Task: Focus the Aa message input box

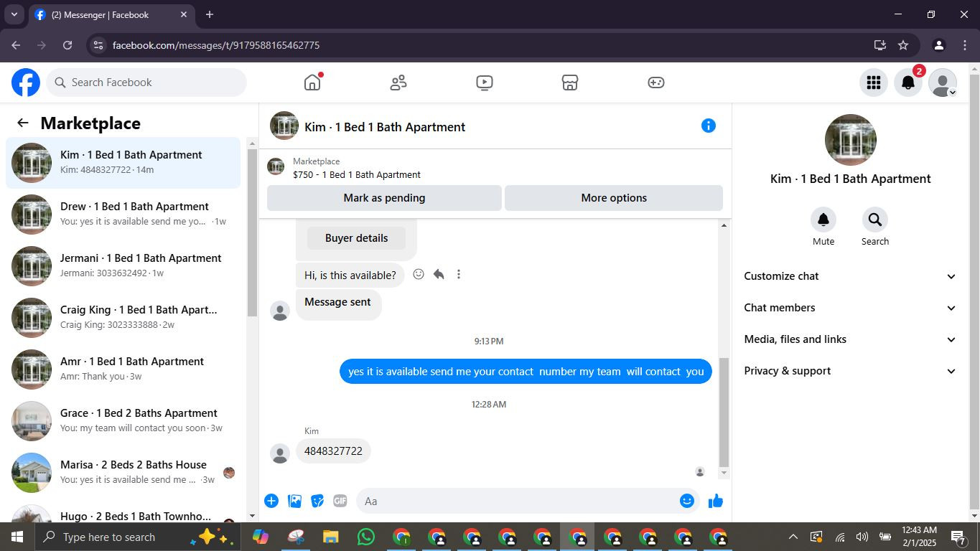Action: (528, 501)
